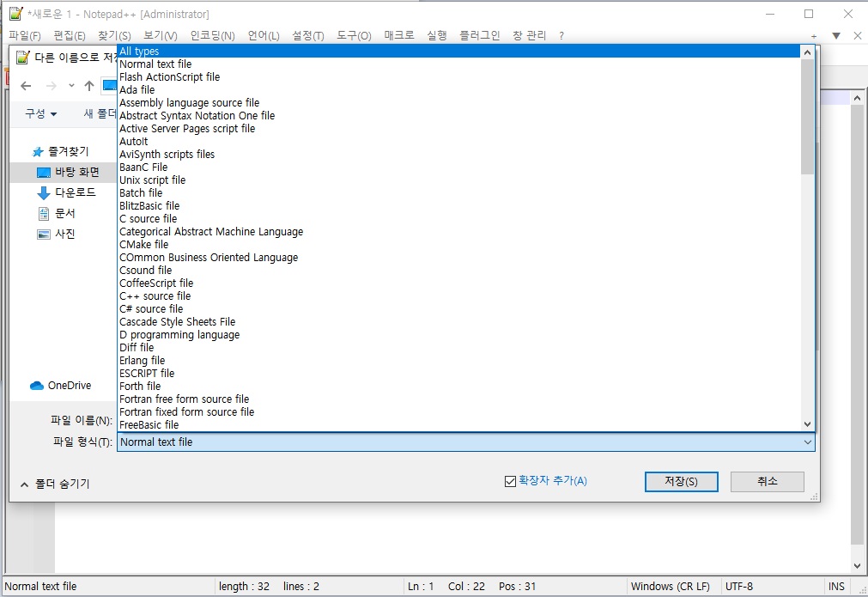The width and height of the screenshot is (868, 597).
Task: Open the 플러그인 menu
Action: (x=479, y=35)
